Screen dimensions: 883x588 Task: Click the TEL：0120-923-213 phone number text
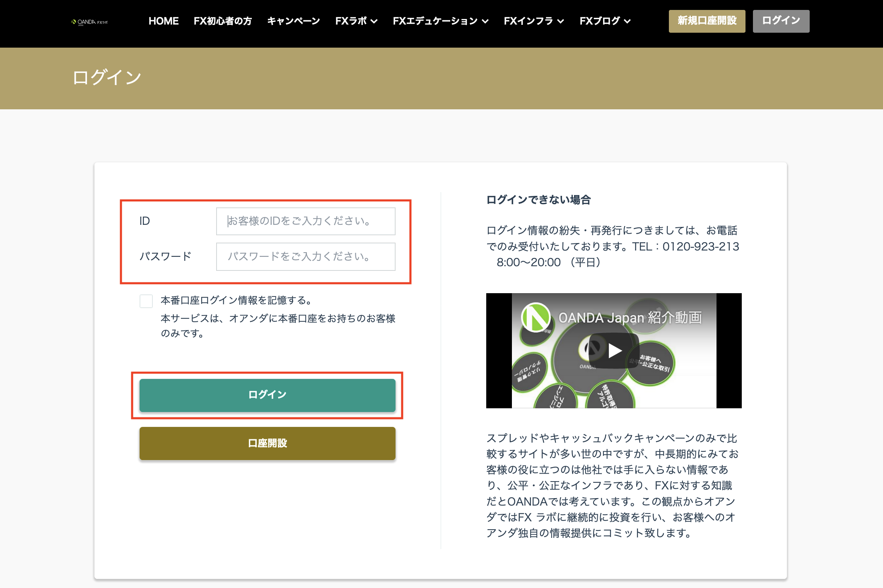click(x=685, y=246)
